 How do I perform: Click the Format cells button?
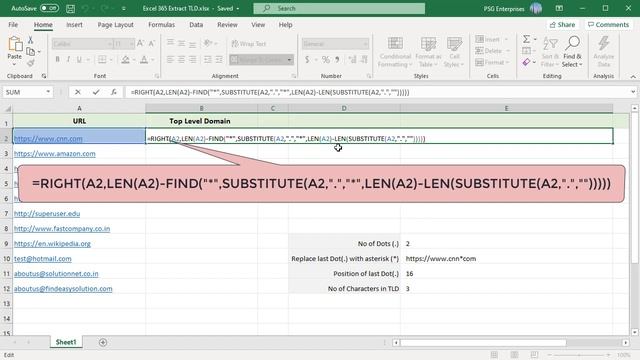(x=492, y=62)
